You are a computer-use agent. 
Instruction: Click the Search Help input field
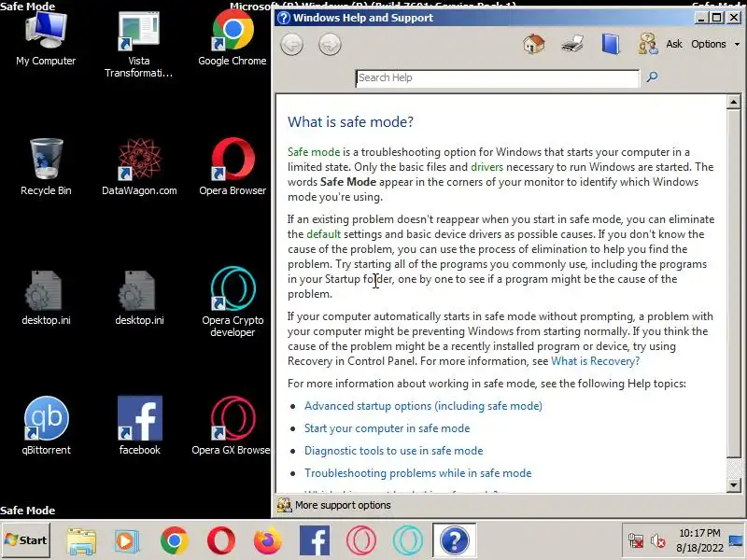tap(498, 78)
